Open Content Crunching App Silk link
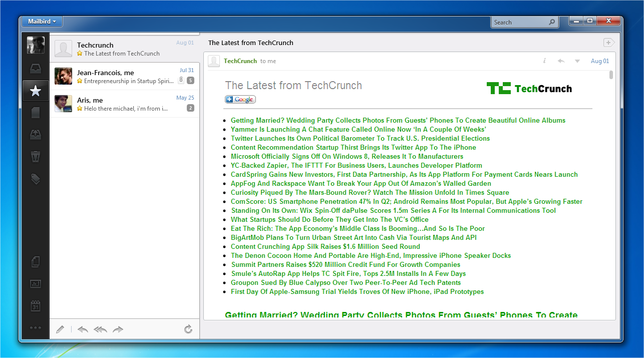This screenshot has height=358, width=644. pos(326,246)
